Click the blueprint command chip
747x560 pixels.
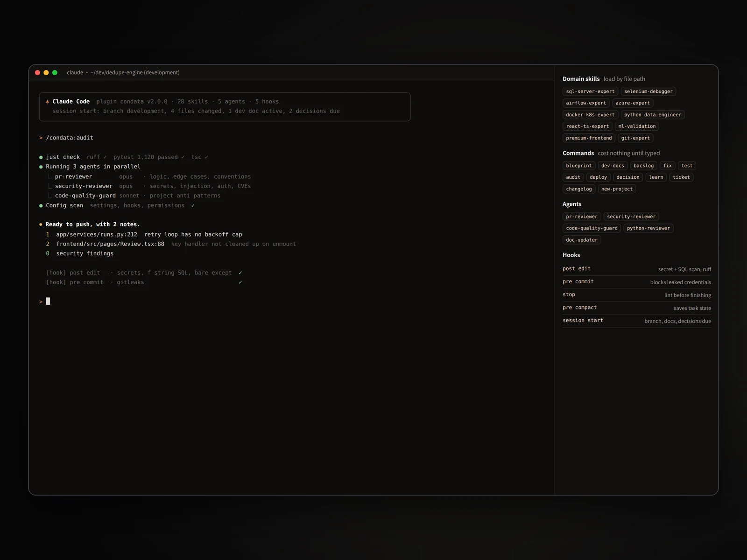pyautogui.click(x=578, y=166)
